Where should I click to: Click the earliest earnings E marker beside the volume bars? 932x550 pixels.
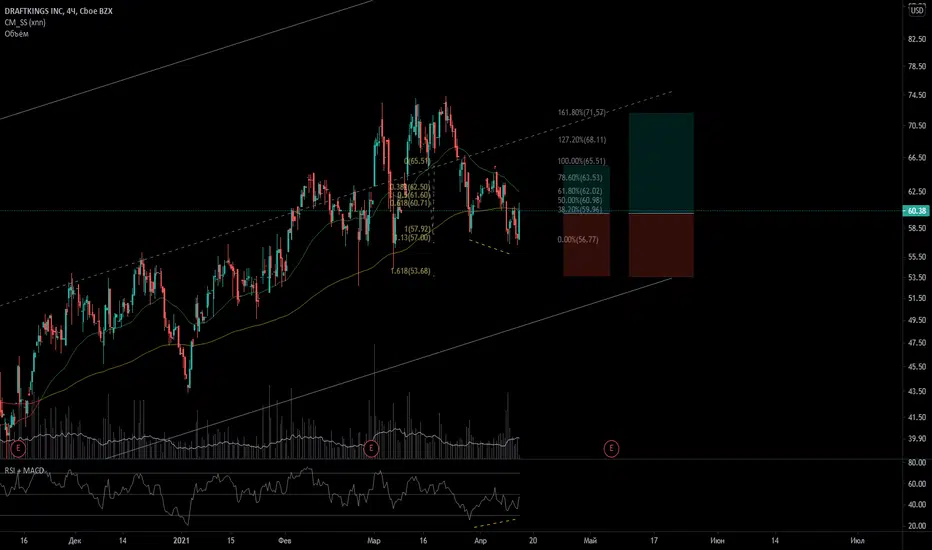point(18,448)
